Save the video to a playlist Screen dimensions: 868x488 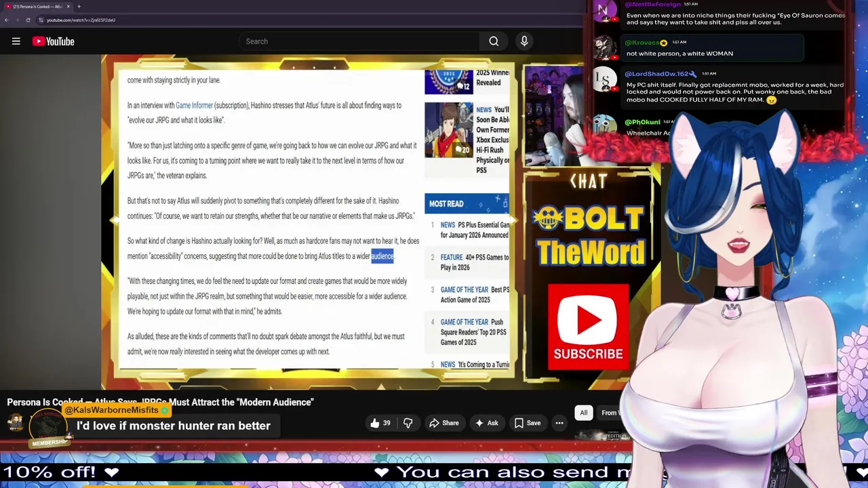point(527,423)
